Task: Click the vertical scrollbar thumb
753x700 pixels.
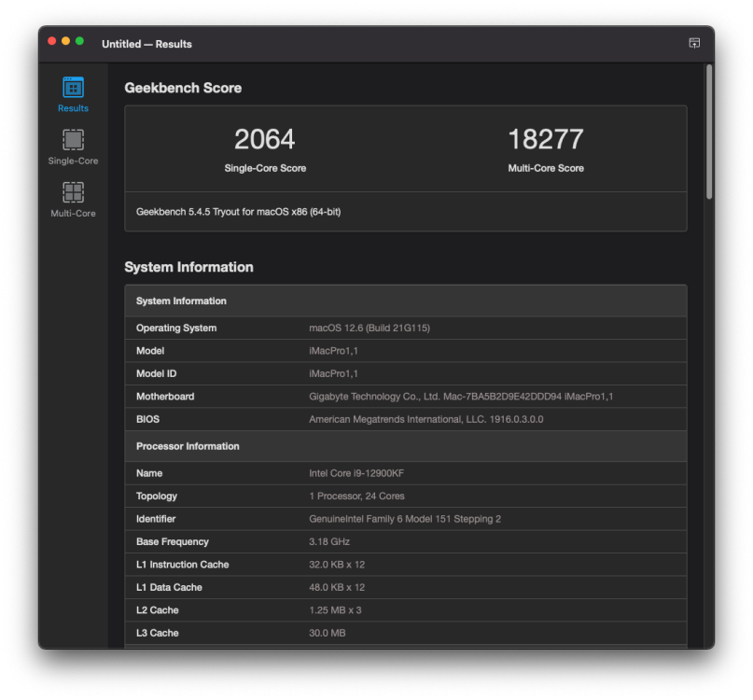Action: 709,132
